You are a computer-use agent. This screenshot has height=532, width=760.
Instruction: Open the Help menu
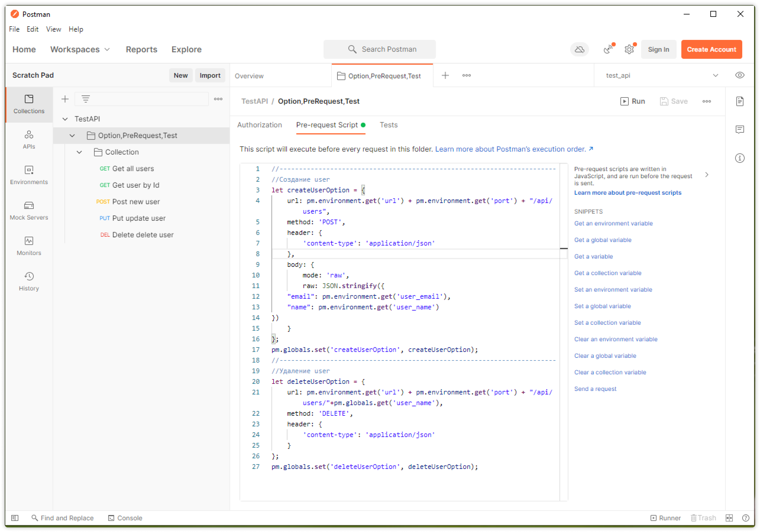(76, 29)
